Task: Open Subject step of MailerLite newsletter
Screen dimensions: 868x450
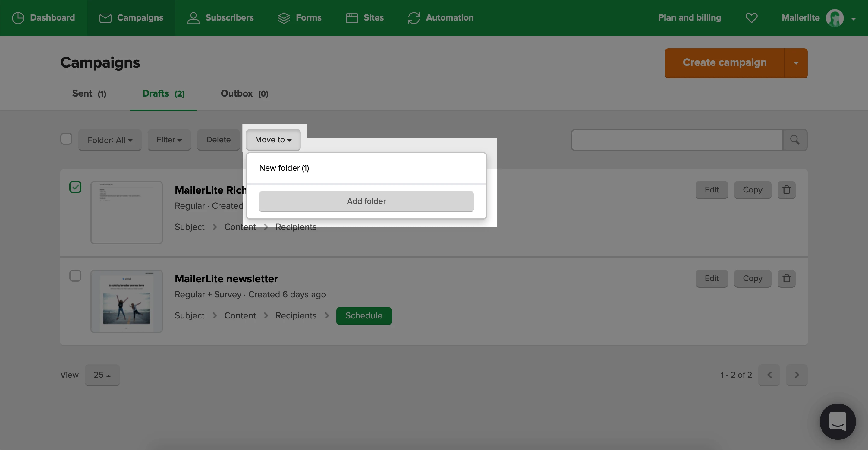Action: tap(190, 315)
